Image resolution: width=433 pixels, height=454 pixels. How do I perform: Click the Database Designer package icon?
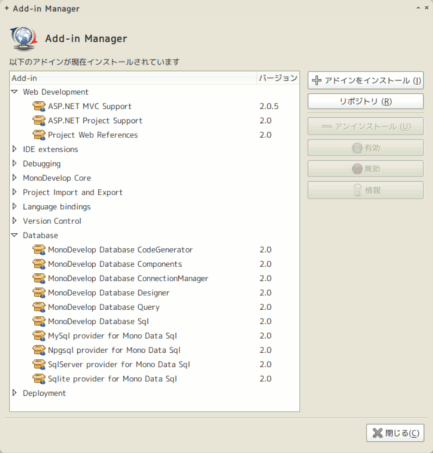(x=39, y=293)
